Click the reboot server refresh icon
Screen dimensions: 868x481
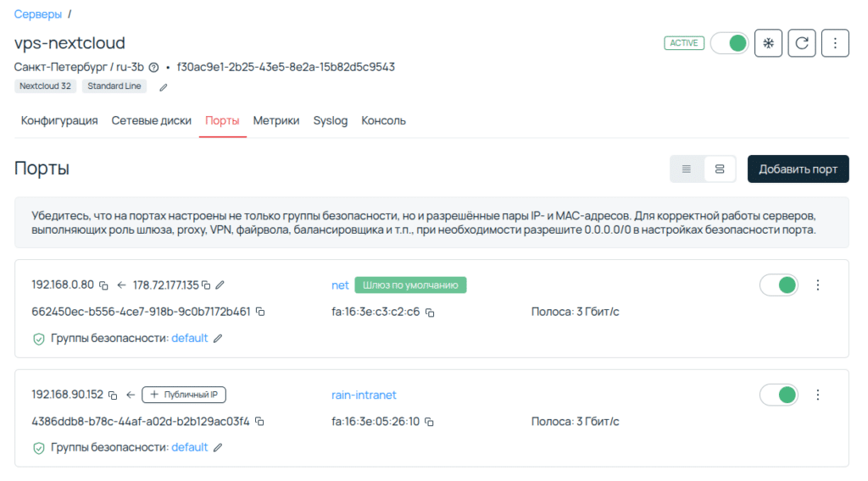click(802, 43)
